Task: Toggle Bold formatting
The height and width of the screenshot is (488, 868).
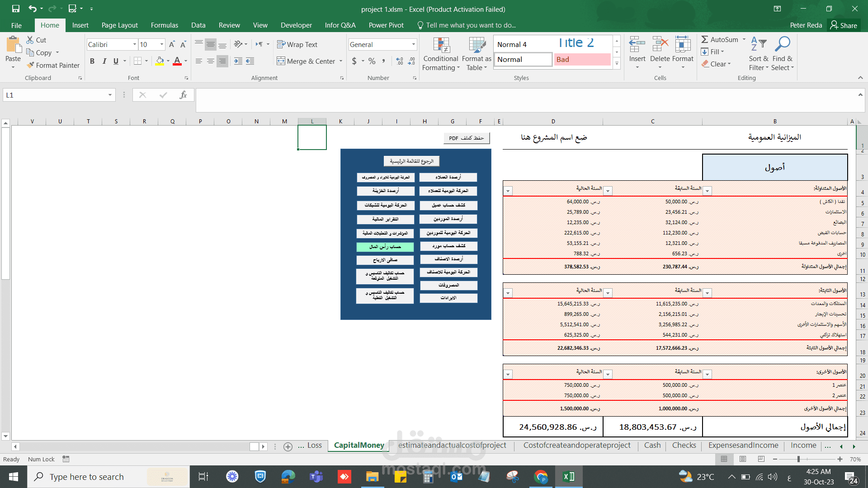Action: 92,61
